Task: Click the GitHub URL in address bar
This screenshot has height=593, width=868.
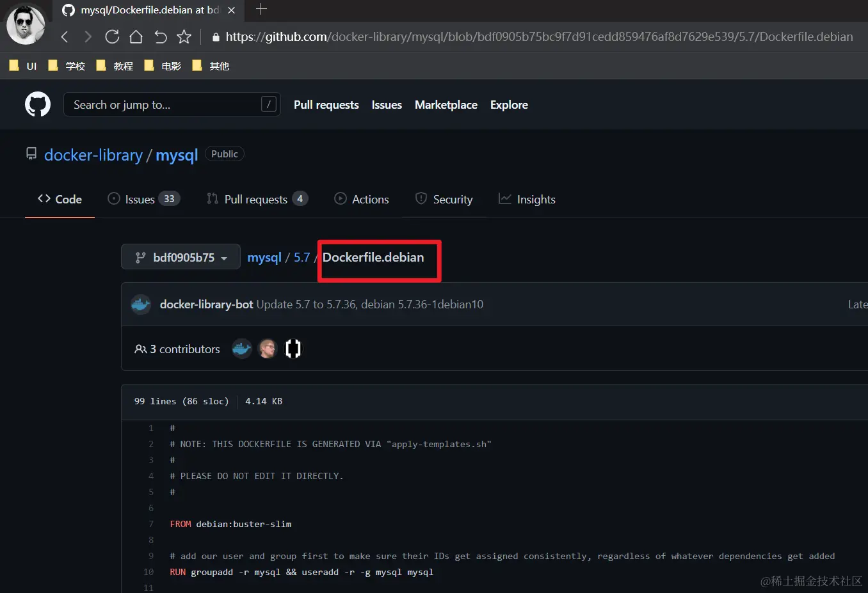Action: pyautogui.click(x=539, y=37)
